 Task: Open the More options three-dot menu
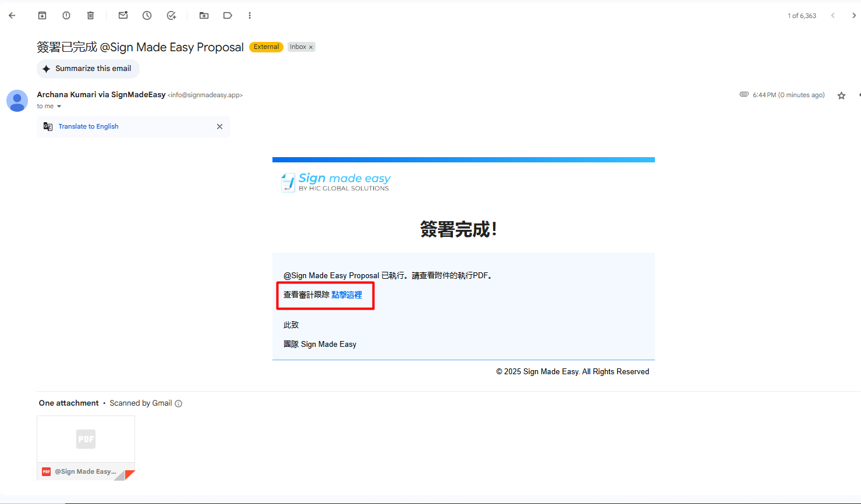pos(250,16)
